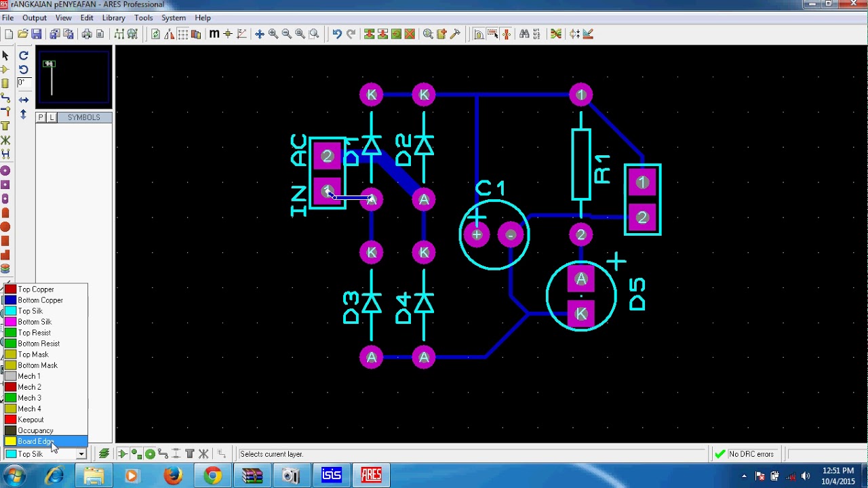Save the layout with floppy icon
The image size is (868, 488).
pos(37,34)
